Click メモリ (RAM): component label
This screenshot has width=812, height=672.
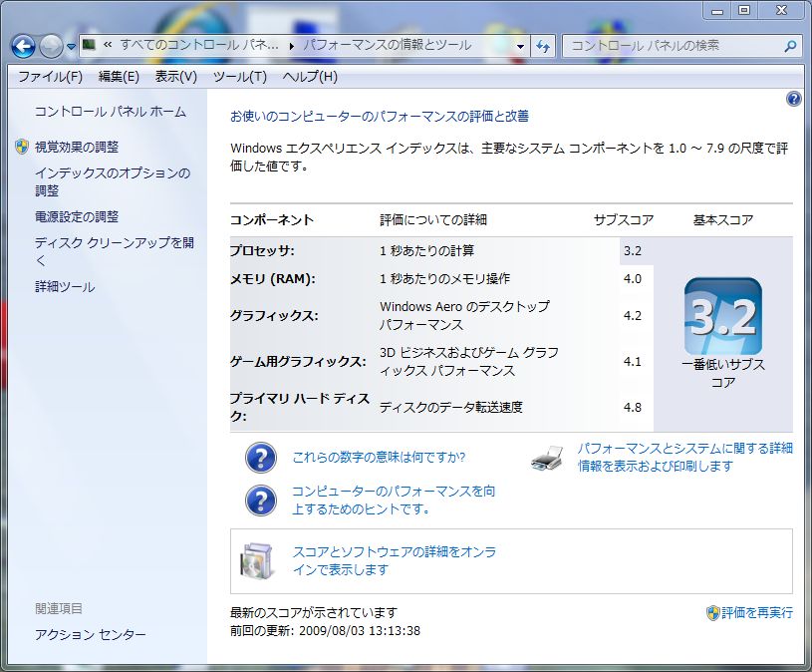pos(272,279)
